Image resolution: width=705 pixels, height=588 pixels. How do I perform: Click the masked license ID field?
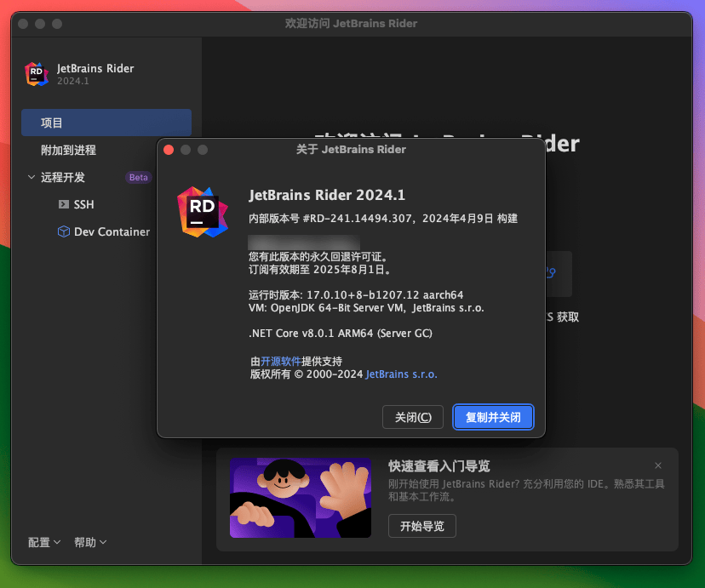pos(306,243)
